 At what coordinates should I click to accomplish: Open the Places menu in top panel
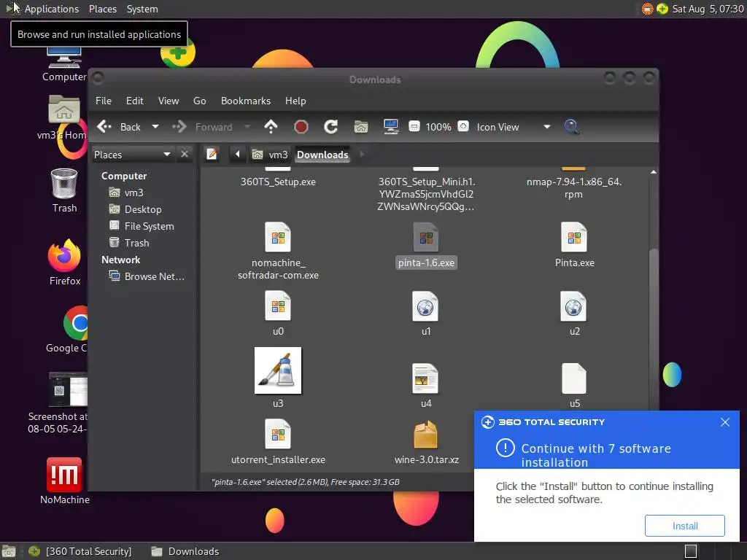(x=103, y=9)
